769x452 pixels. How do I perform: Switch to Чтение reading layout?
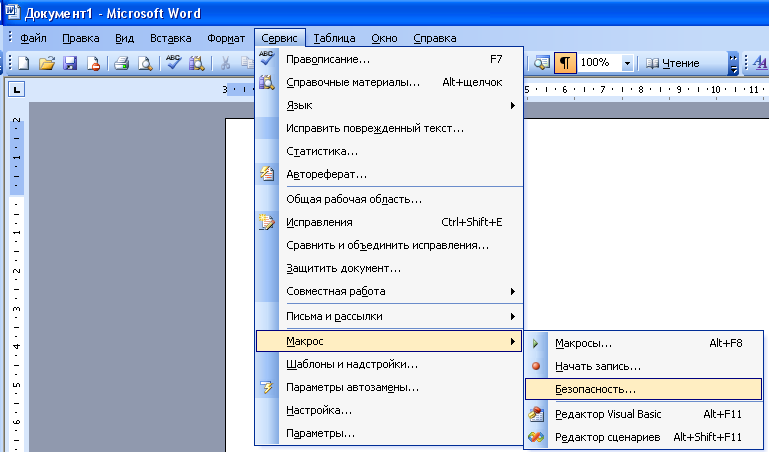tap(673, 63)
